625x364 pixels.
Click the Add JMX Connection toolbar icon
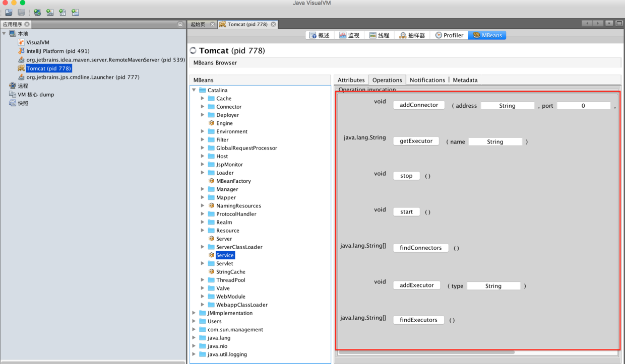[50, 12]
